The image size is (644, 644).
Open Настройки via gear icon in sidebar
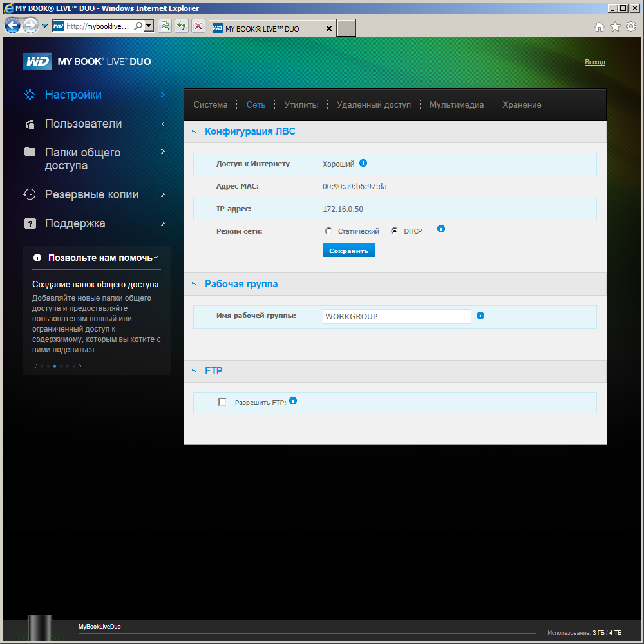point(30,95)
